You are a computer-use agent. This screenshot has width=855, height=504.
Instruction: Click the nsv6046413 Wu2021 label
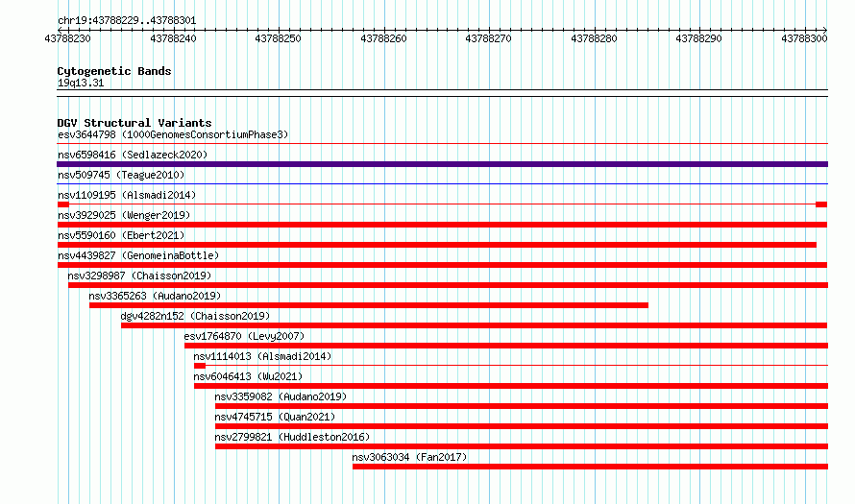[248, 376]
